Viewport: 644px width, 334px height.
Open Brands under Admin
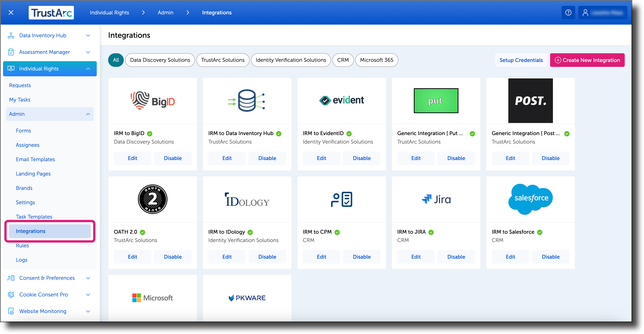click(24, 188)
